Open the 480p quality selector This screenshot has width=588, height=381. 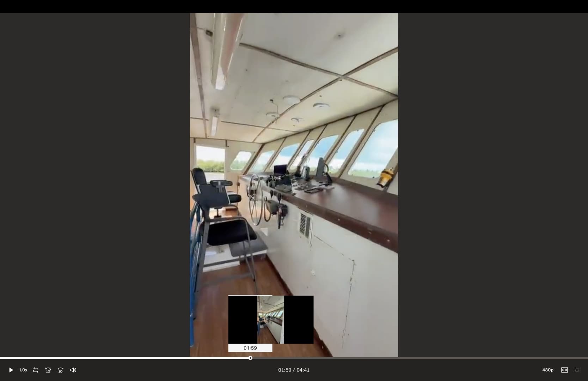548,370
